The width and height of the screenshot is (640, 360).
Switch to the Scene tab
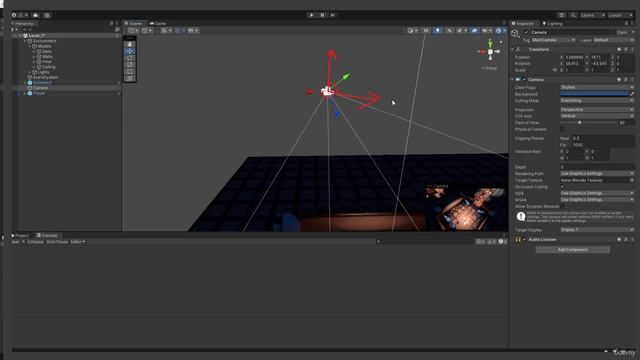[133, 24]
